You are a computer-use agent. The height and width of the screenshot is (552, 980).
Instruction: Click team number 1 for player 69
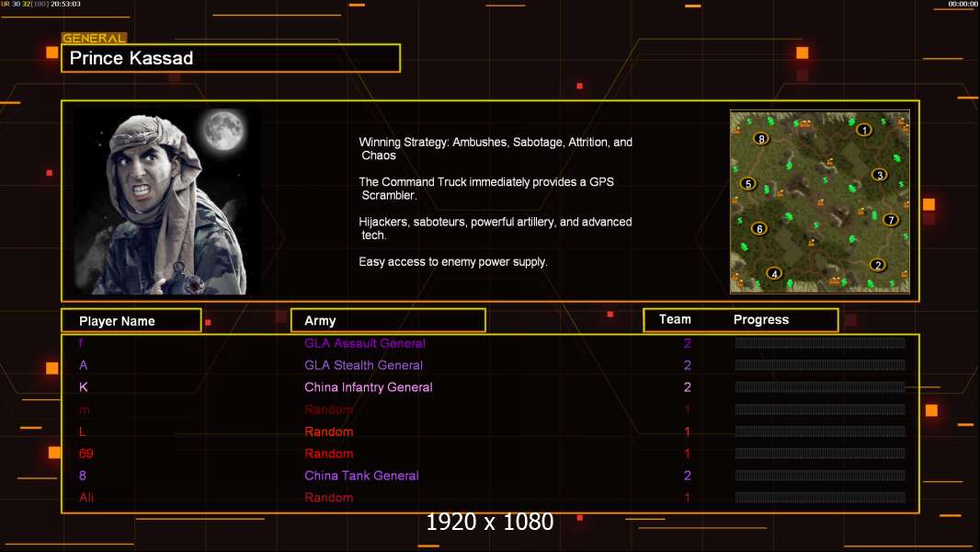[x=687, y=454]
